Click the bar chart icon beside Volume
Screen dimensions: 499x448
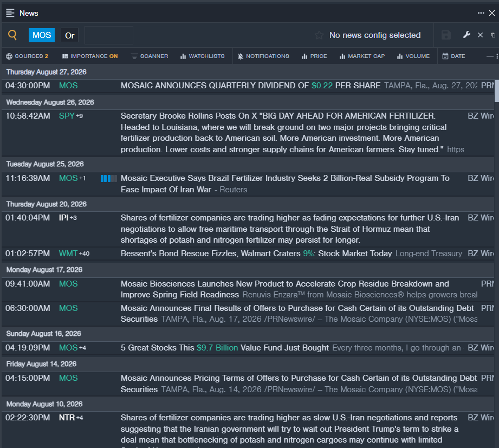pyautogui.click(x=400, y=56)
